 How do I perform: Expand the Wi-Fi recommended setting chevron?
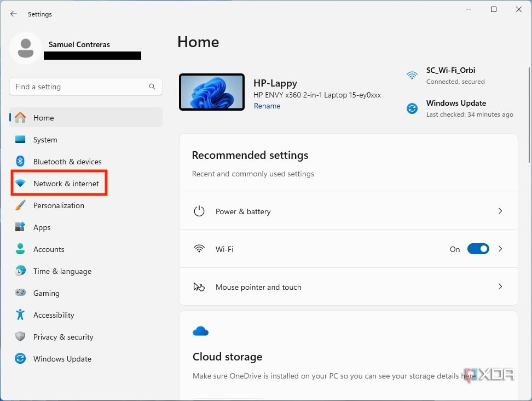(x=500, y=249)
